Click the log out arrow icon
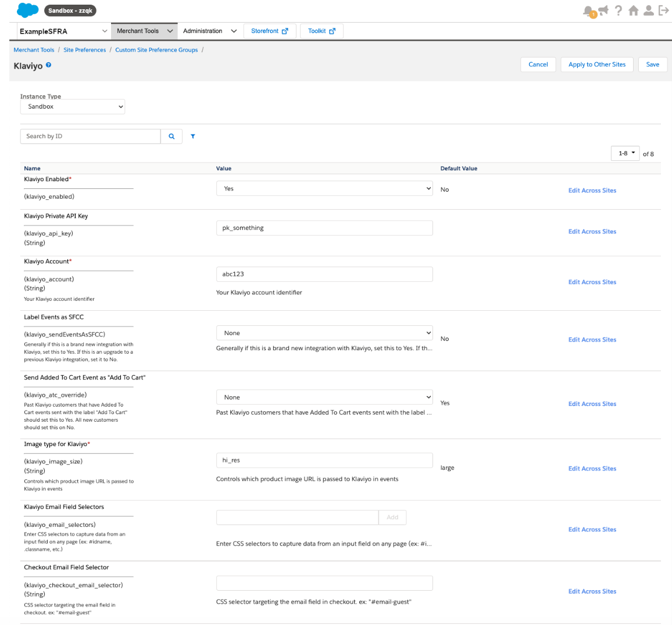Screen dimensions: 672x625 663,10
